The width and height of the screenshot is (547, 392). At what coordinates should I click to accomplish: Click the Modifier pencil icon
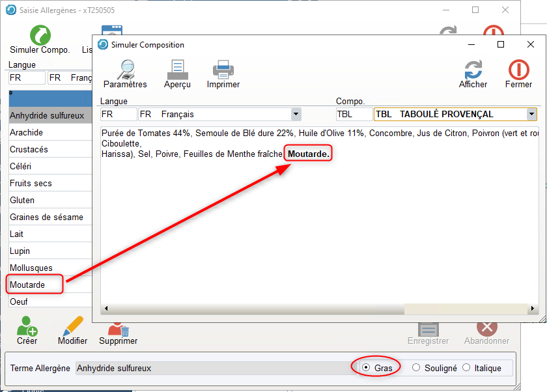coord(72,326)
